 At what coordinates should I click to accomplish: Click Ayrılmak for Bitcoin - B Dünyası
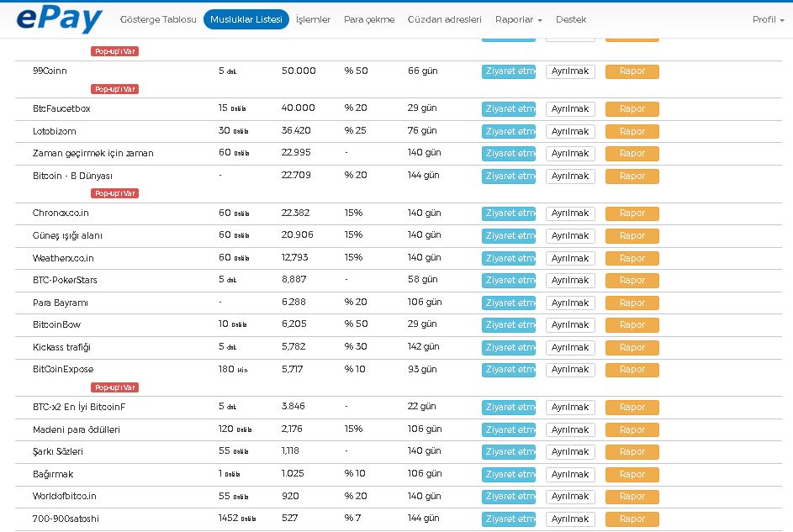[x=570, y=176]
